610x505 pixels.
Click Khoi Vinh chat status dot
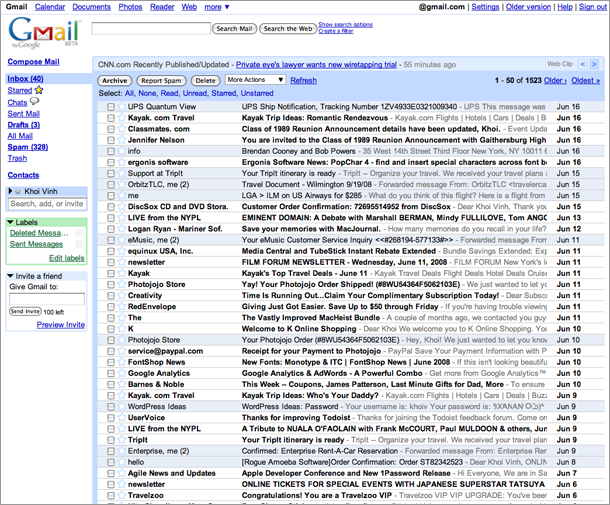(18, 191)
